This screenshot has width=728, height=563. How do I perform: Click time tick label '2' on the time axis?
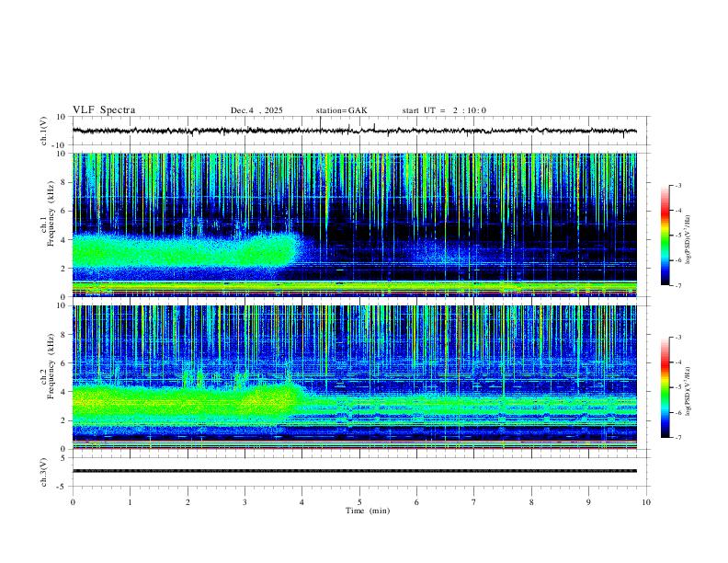point(188,502)
